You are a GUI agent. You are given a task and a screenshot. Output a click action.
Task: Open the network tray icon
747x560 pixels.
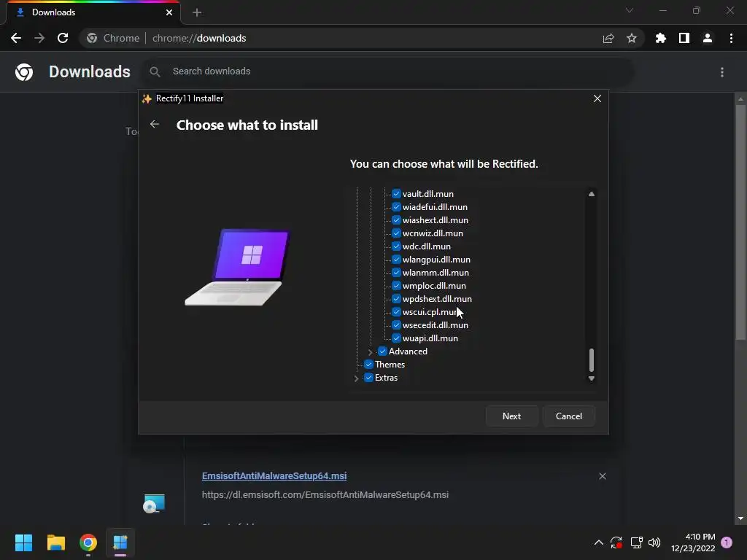pos(636,542)
